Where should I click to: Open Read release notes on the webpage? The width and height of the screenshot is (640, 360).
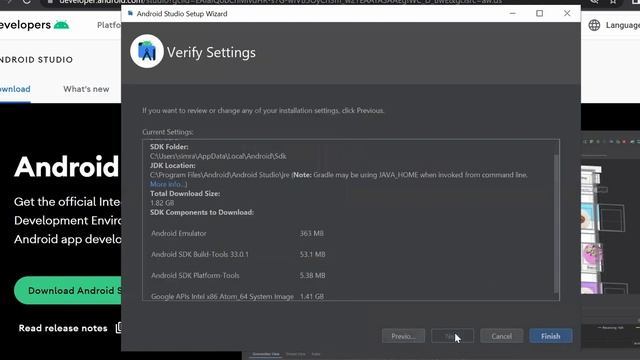coord(63,328)
